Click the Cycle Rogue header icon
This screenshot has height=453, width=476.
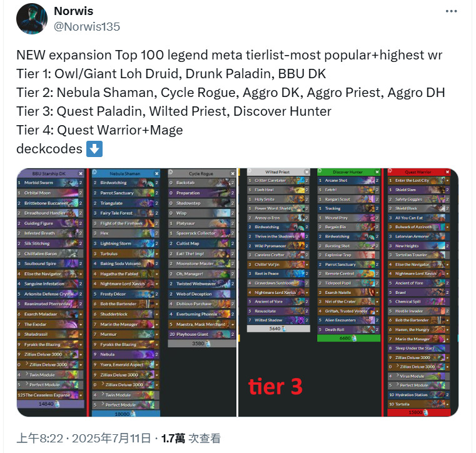tap(171, 172)
